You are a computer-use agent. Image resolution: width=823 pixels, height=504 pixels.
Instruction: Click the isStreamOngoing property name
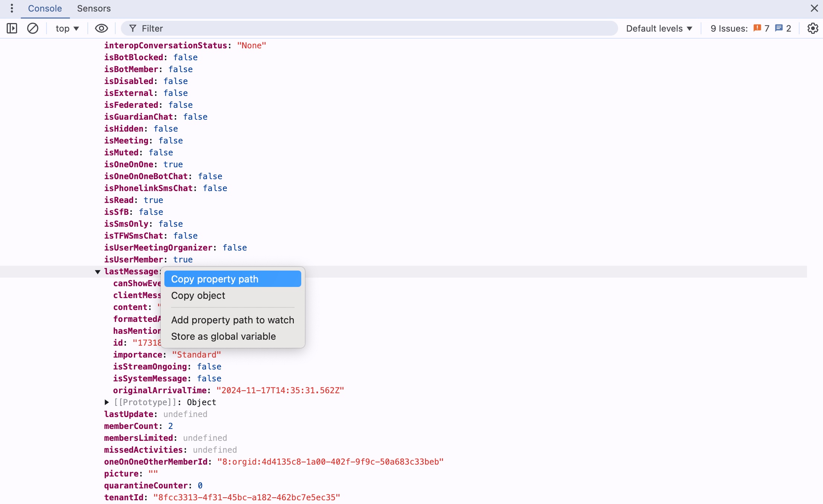pyautogui.click(x=150, y=367)
